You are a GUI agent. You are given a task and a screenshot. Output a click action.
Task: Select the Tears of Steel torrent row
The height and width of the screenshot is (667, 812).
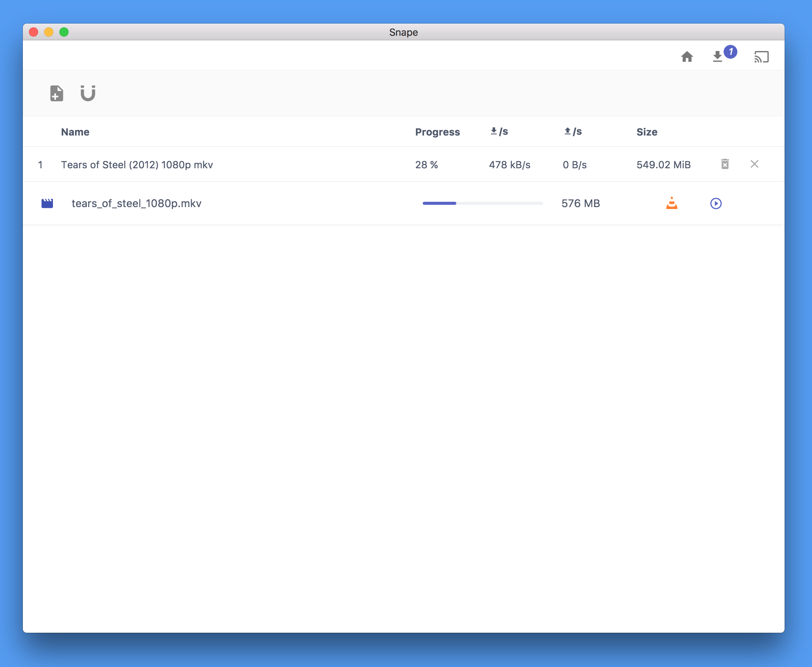pos(137,164)
